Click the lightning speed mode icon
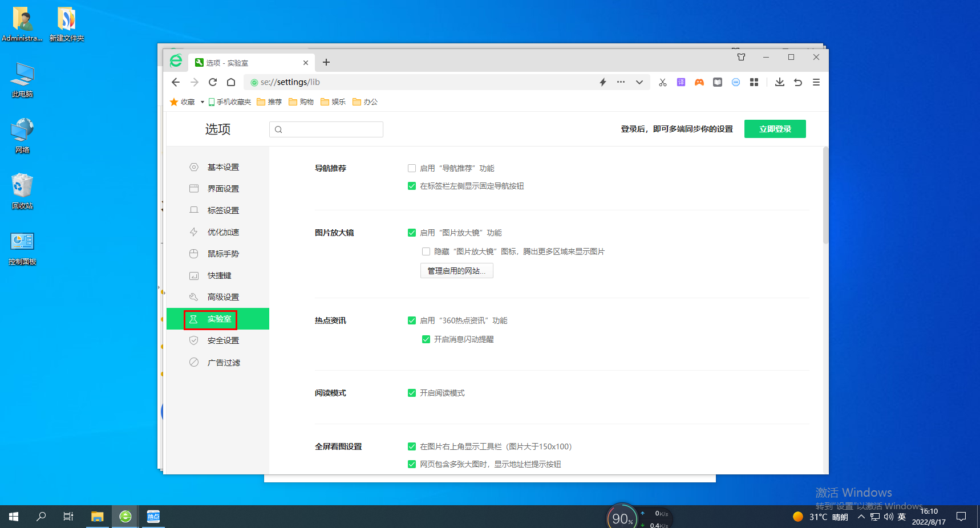Screen dimensions: 980x528 pos(603,82)
